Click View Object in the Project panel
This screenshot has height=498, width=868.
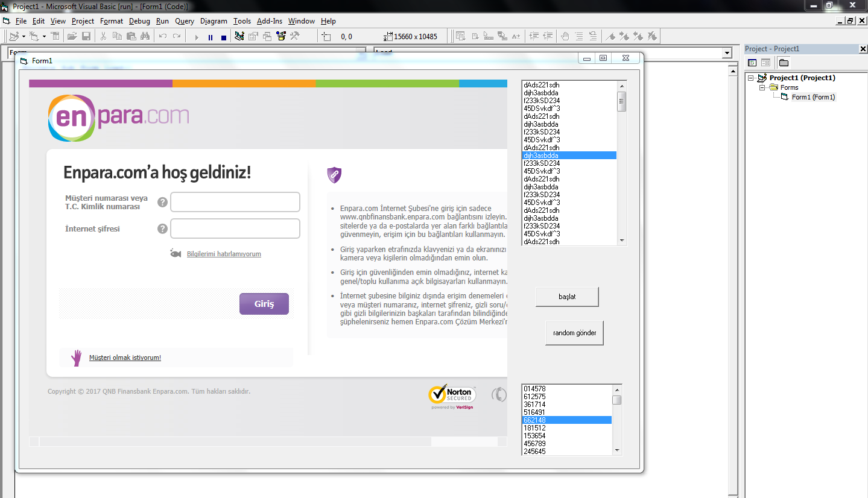(765, 63)
